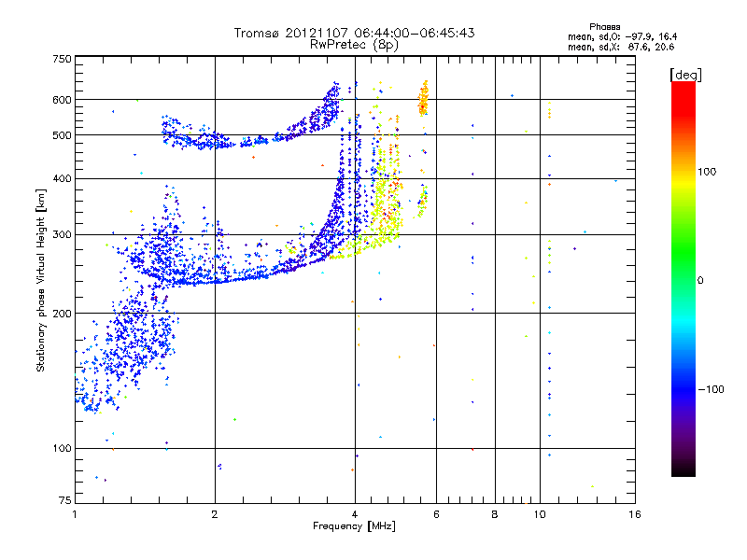The image size is (747, 560).
Task: Click the y-axis tick label '100'
Action: tap(62, 448)
